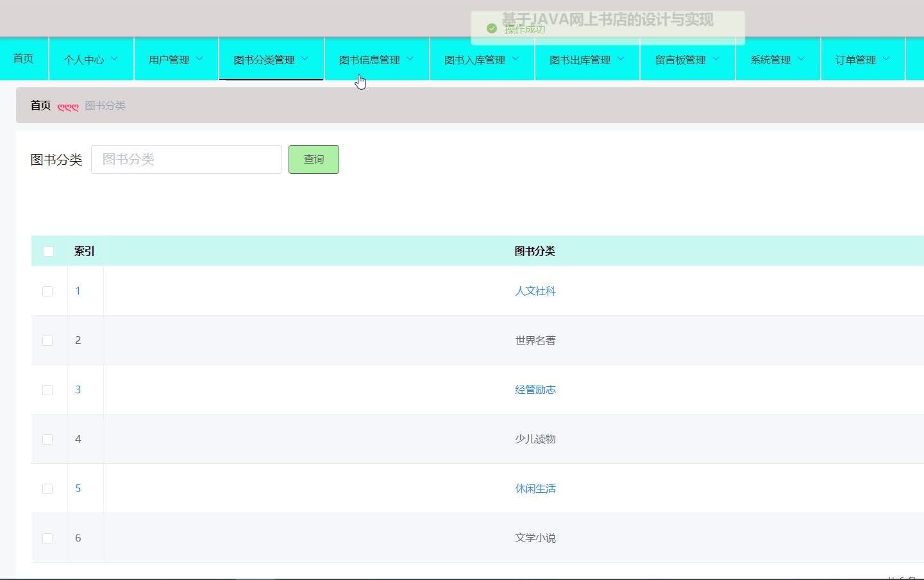Screen dimensions: 924x580
Task: Focus the 图书分类 search input field
Action: tap(186, 159)
